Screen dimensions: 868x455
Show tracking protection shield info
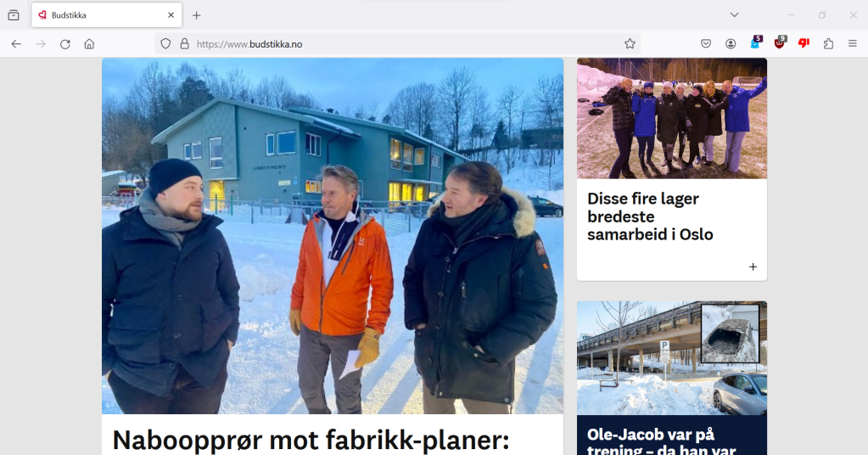point(165,44)
